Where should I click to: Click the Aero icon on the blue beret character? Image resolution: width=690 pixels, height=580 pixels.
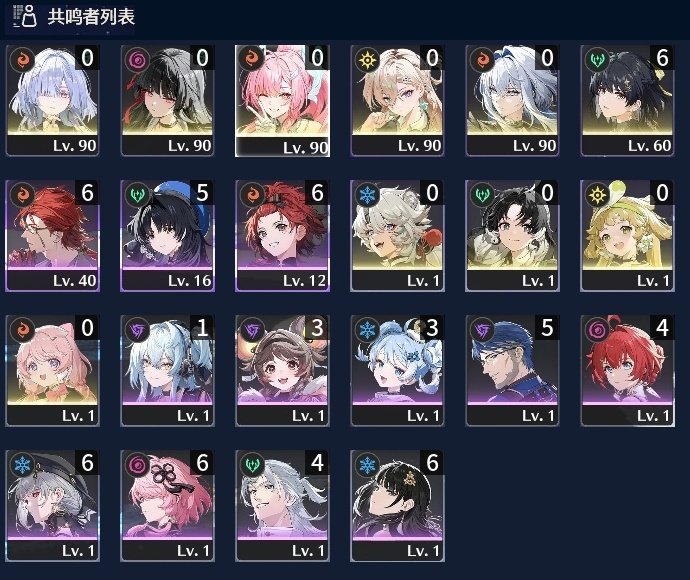tap(137, 195)
